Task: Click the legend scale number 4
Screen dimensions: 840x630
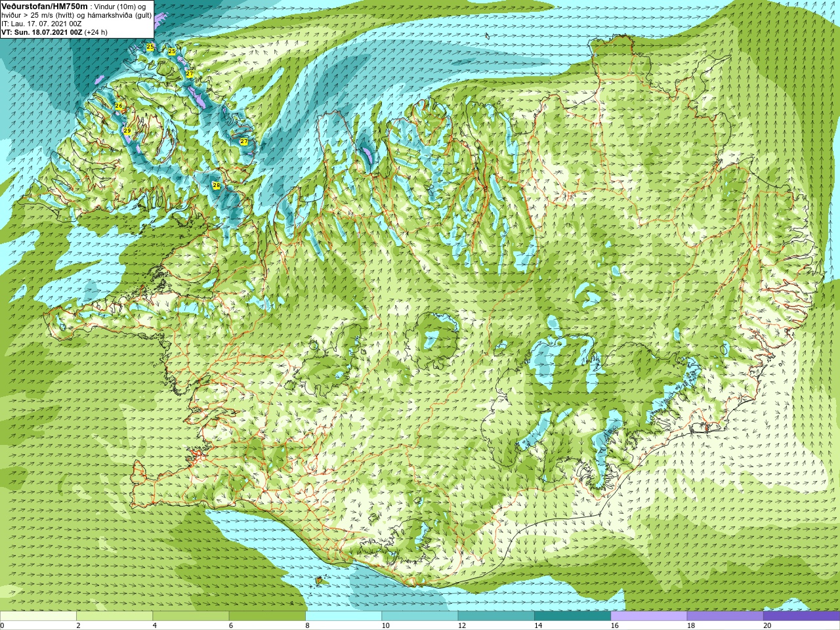Action: coord(154,625)
